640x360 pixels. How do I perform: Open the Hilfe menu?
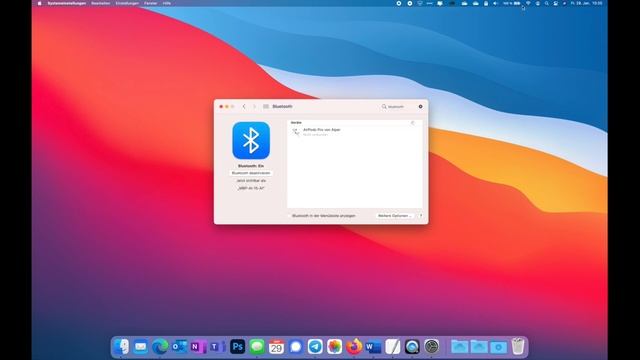(x=167, y=3)
